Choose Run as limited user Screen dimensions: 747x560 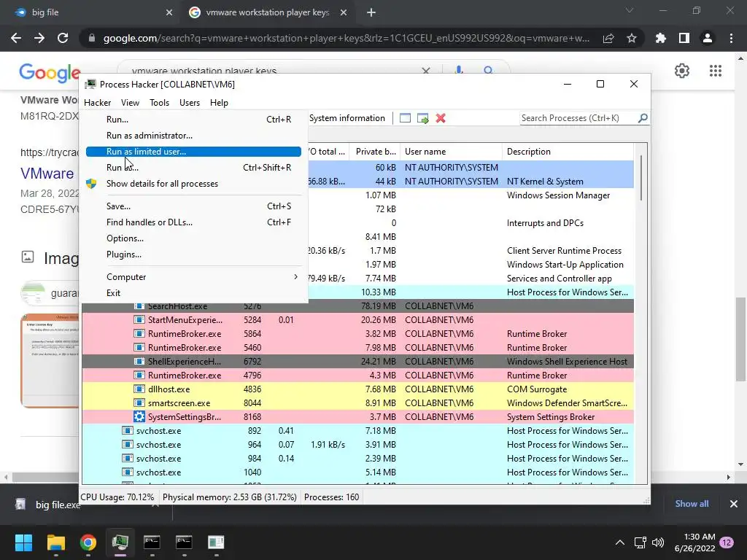193,152
